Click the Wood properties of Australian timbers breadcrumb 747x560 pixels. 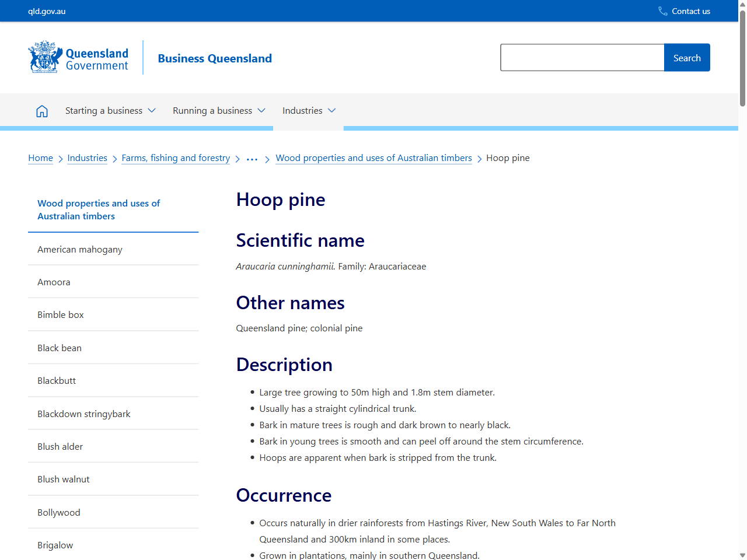pos(373,158)
